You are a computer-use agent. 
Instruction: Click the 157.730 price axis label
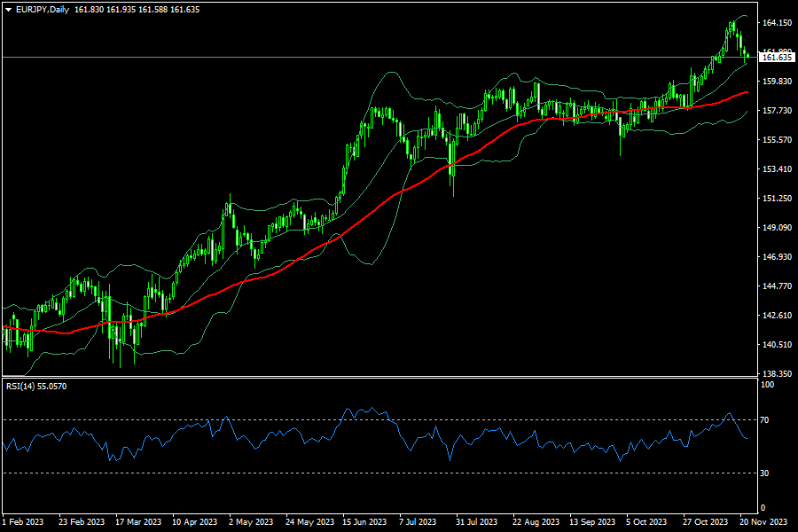(x=777, y=111)
